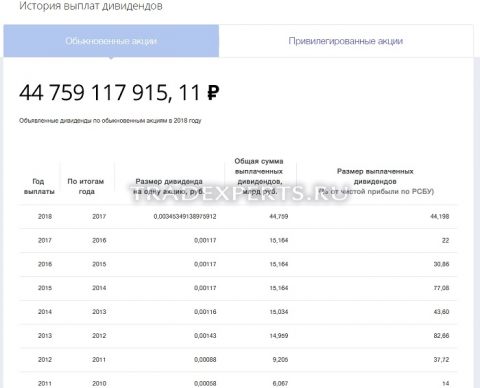Open the Привилегированные акции tab
The width and height of the screenshot is (480, 388).
click(x=346, y=41)
